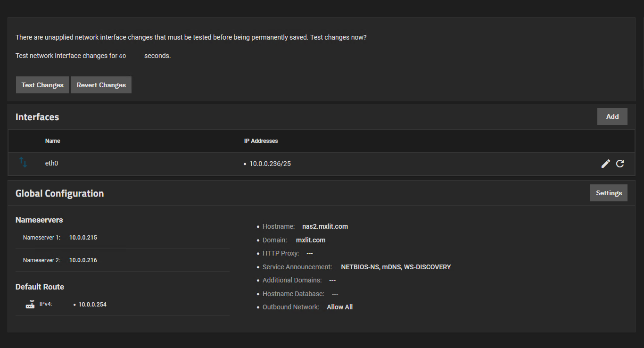Click the domain value mxlit.com
Viewport: 644px width, 348px height.
pos(310,240)
